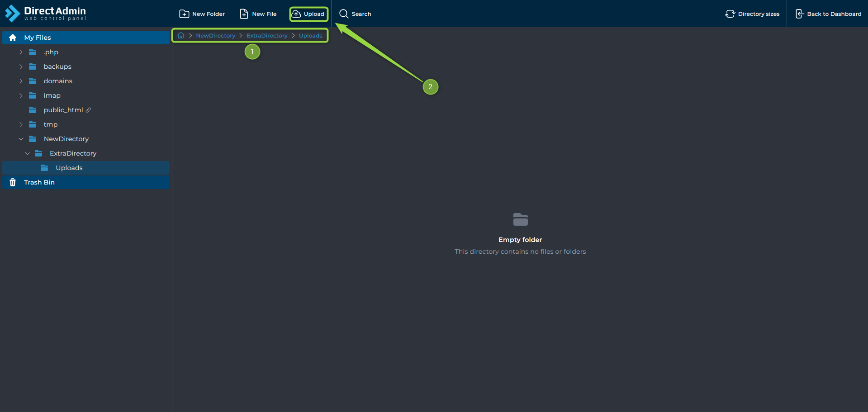
Task: Go Back to Dashboard
Action: pos(828,14)
